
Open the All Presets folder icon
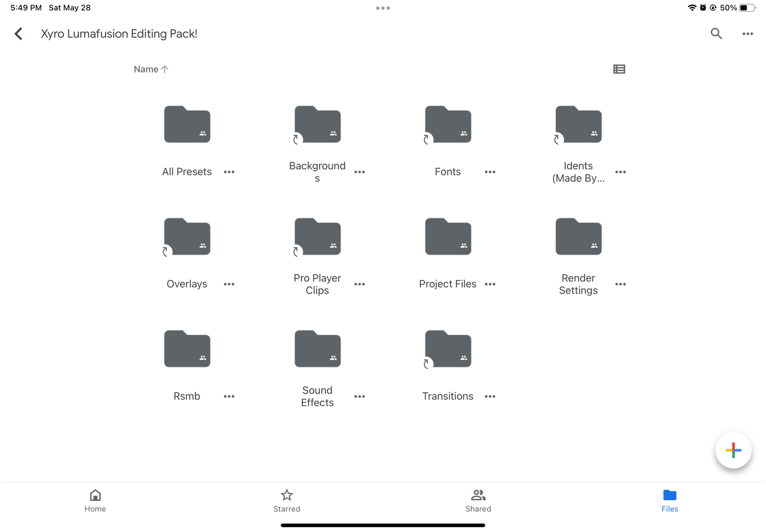187,124
